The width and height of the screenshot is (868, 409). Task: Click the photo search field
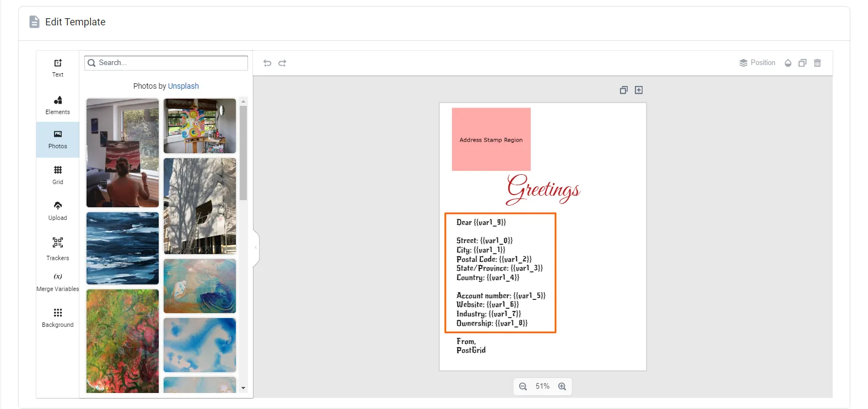point(171,63)
